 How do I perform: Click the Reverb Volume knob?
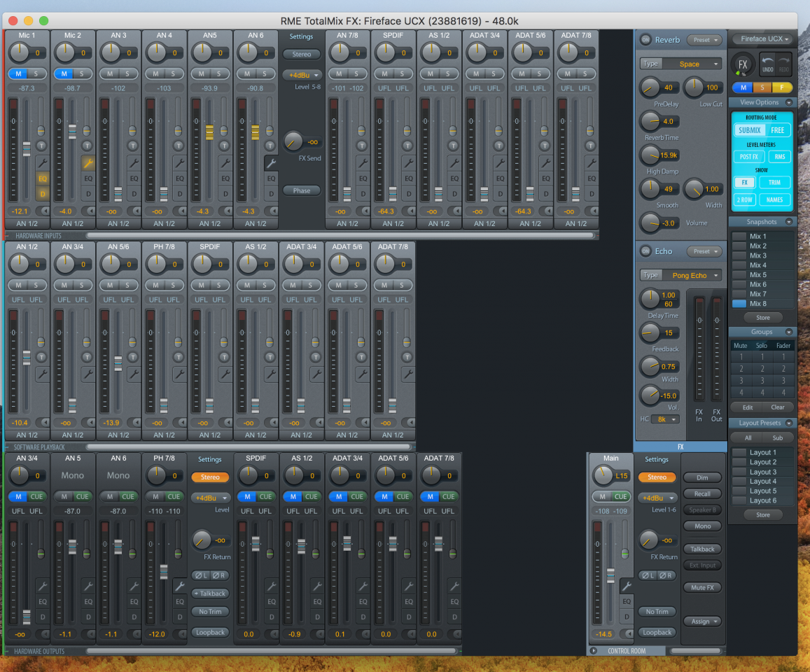click(x=650, y=223)
